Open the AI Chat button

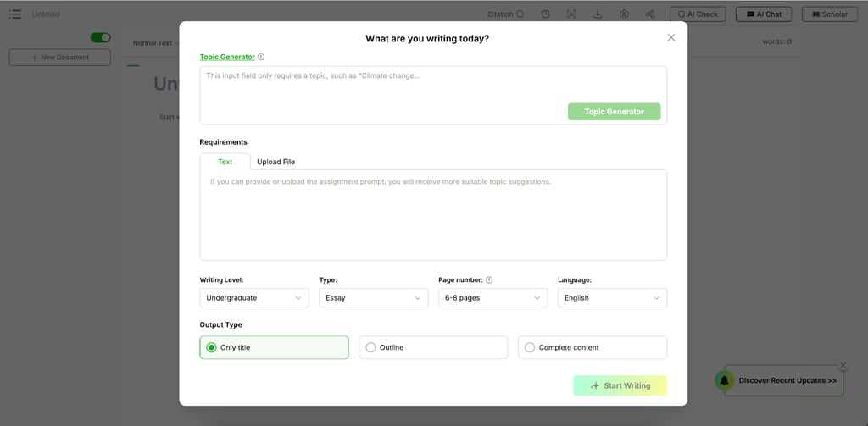click(x=764, y=14)
